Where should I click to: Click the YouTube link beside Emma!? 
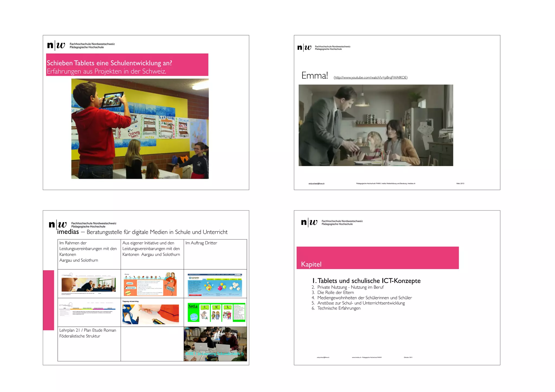(x=370, y=77)
